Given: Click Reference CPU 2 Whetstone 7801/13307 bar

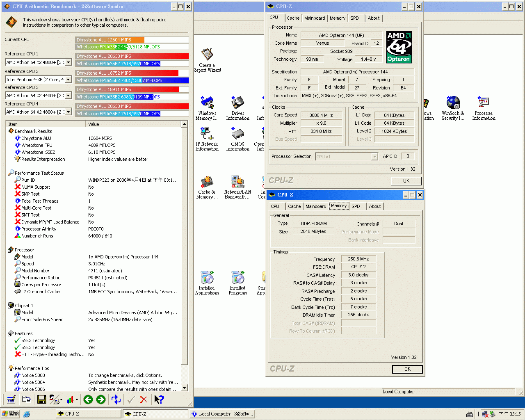Looking at the screenshot, I should (132, 80).
